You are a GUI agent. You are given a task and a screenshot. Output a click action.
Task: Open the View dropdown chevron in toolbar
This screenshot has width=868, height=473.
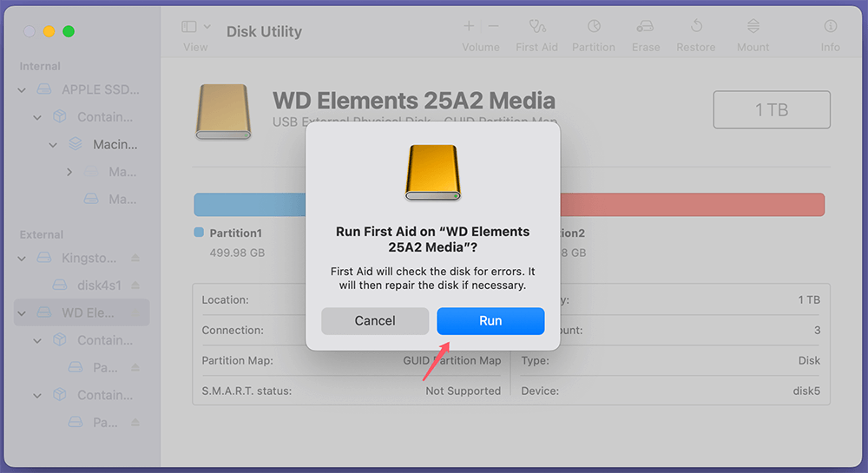pos(207,27)
